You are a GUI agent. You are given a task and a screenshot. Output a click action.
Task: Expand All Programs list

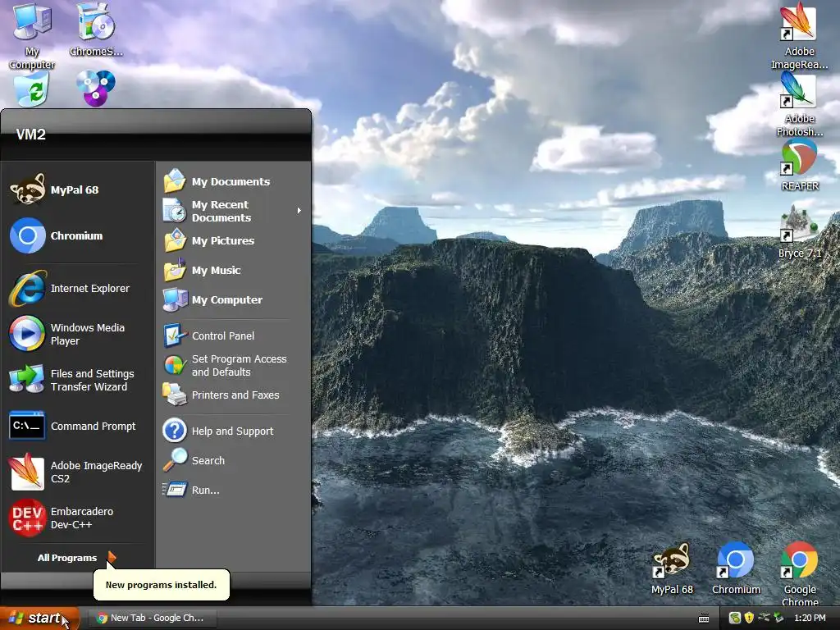(77, 558)
